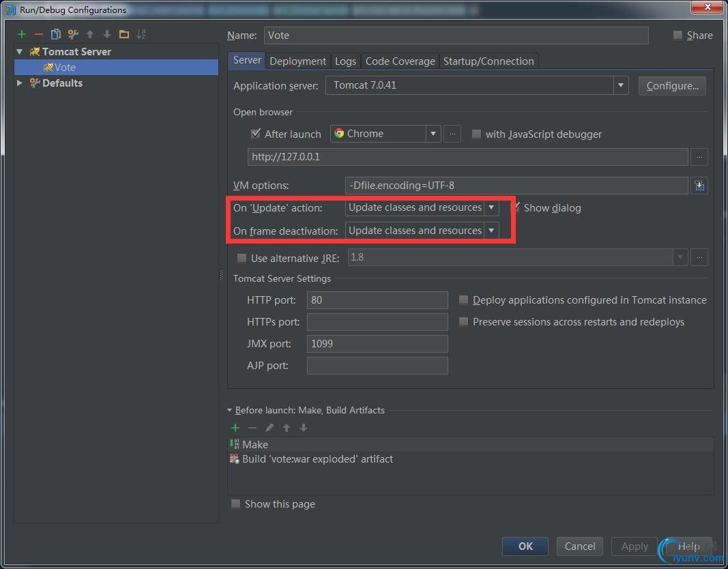Toggle Show this page checkbox
Image resolution: width=728 pixels, height=569 pixels.
point(236,504)
